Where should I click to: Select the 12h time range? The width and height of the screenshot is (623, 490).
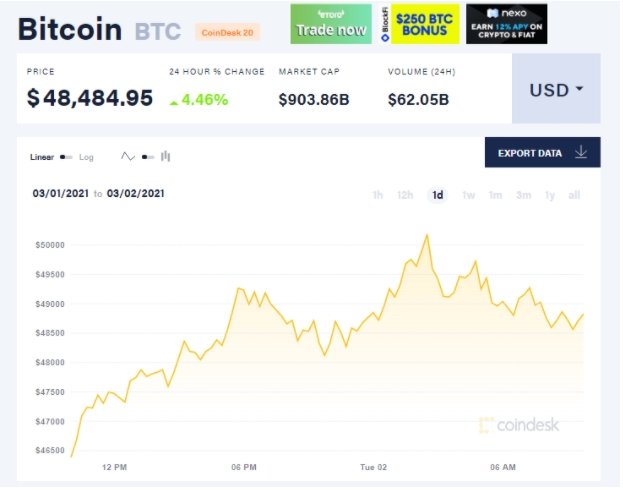405,195
